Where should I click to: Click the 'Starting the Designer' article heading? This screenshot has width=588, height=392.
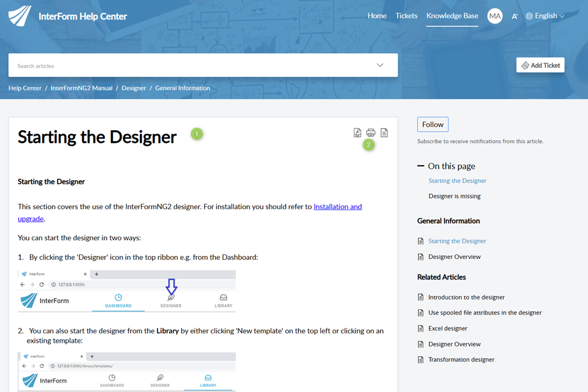coord(97,137)
